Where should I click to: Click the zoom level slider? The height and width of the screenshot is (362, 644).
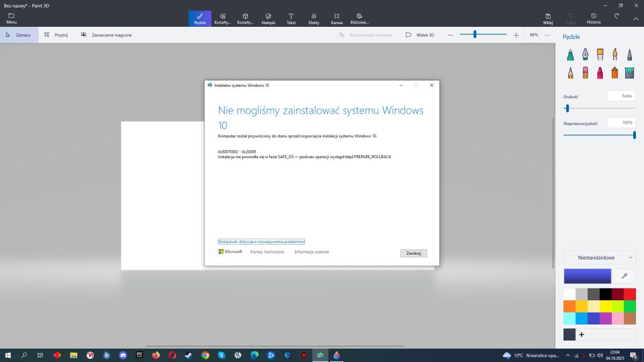[x=483, y=34]
